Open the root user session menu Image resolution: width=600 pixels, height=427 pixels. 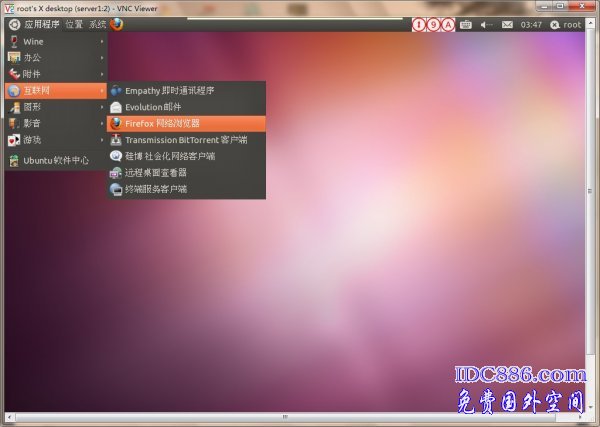click(565, 24)
